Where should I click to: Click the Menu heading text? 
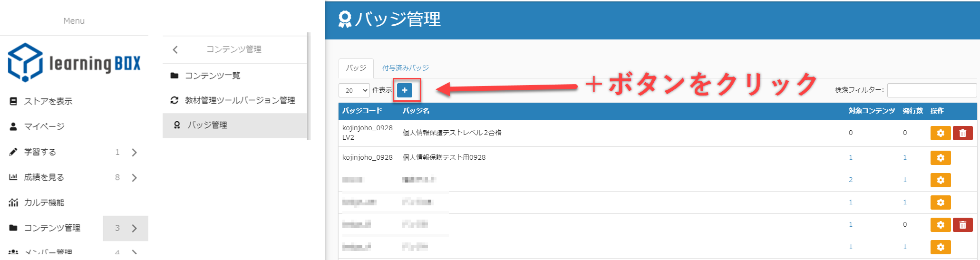coord(74,21)
